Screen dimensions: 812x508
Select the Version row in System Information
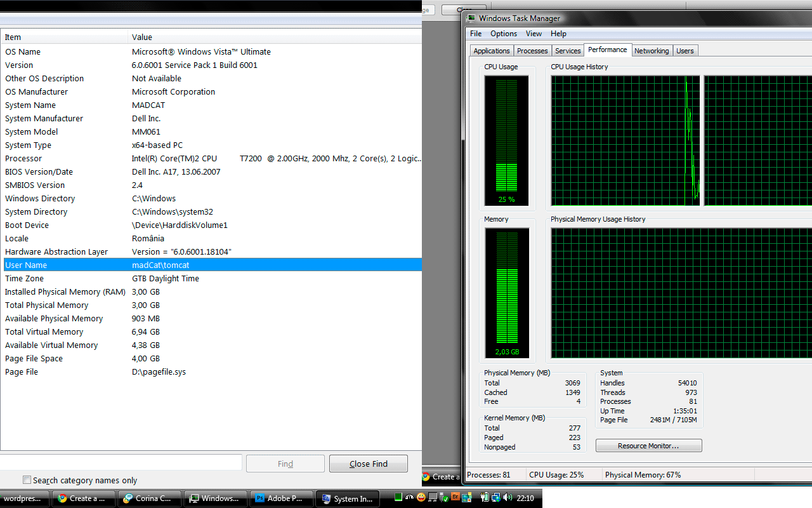[x=211, y=65]
